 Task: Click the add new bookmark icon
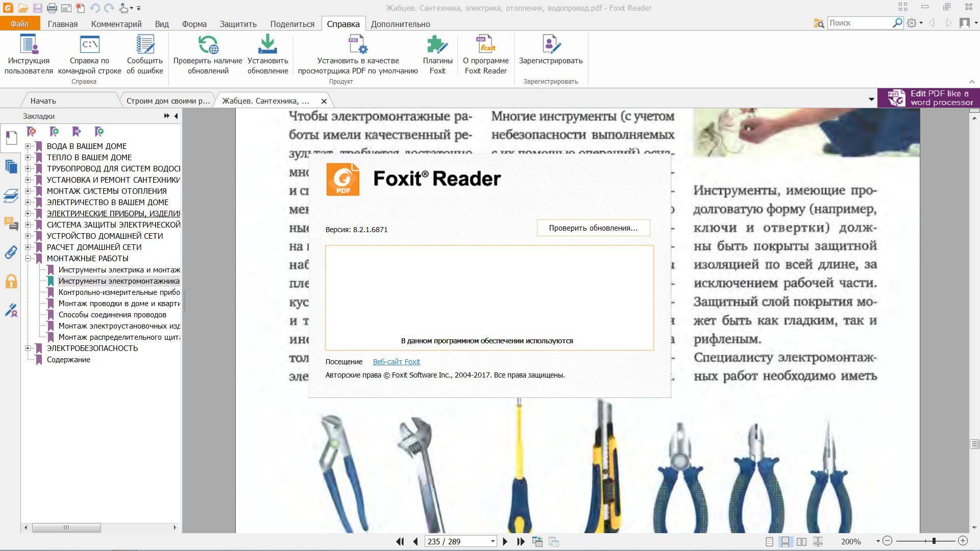click(x=54, y=132)
